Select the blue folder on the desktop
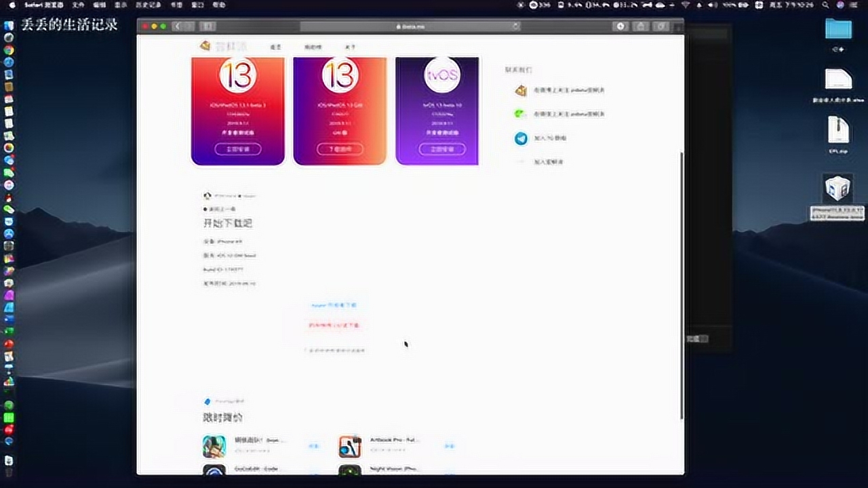The width and height of the screenshot is (868, 488). pyautogui.click(x=839, y=28)
